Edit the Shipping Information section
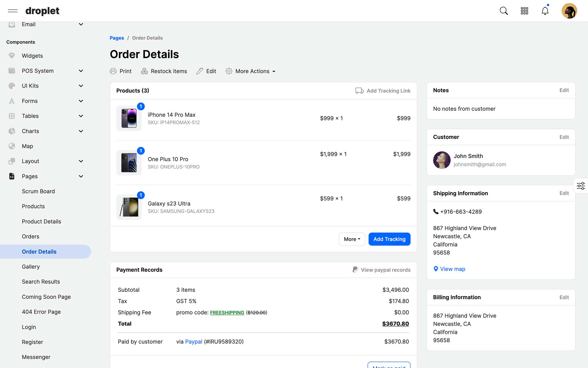Screen dimensions: 588x368 [x=564, y=193]
